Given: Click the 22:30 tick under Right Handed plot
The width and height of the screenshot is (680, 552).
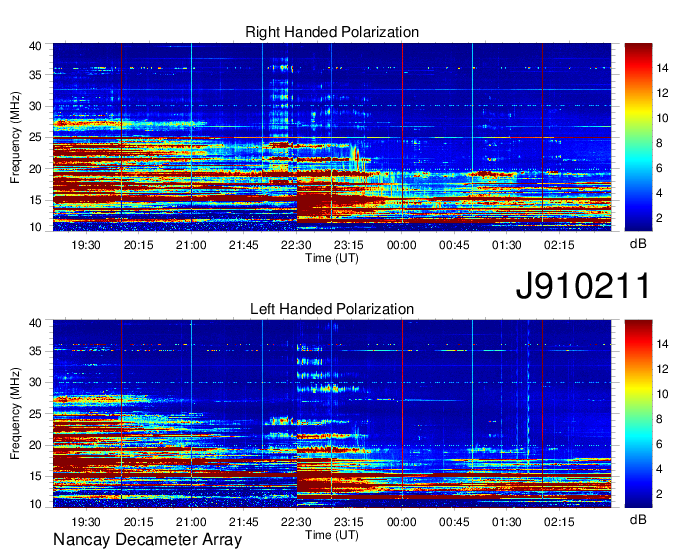Looking at the screenshot, I should pyautogui.click(x=296, y=245).
